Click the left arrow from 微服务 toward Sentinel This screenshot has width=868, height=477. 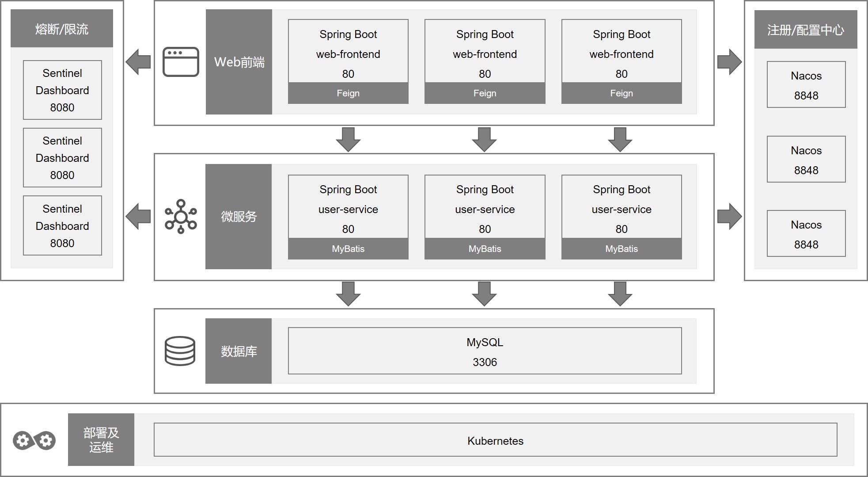[138, 217]
